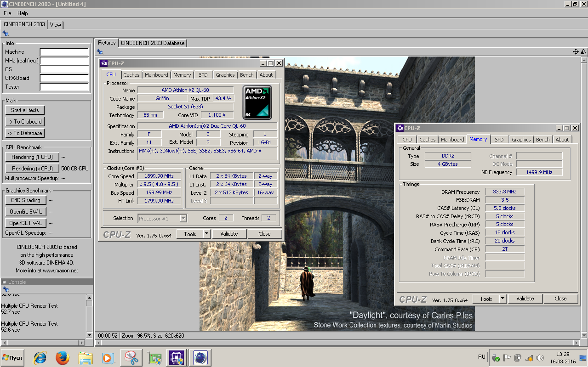Image resolution: width=588 pixels, height=367 pixels.
Task: Click the pin icon under the Pictures tab
Action: [x=100, y=52]
